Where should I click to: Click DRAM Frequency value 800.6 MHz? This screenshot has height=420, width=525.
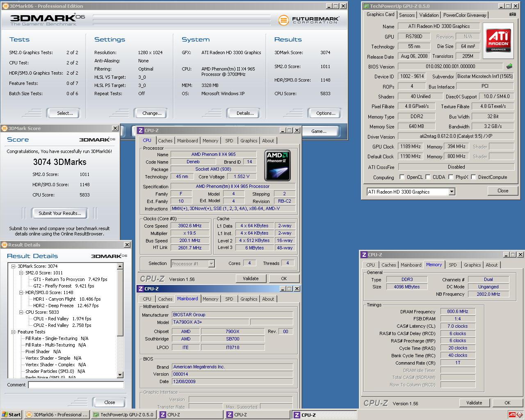(458, 311)
